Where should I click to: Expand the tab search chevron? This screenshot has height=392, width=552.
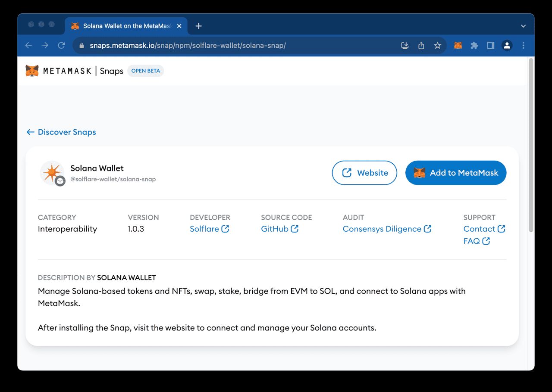523,26
